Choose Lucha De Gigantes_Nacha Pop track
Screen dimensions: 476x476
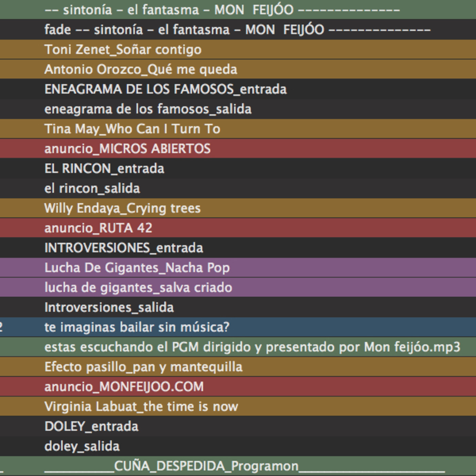pyautogui.click(x=137, y=268)
